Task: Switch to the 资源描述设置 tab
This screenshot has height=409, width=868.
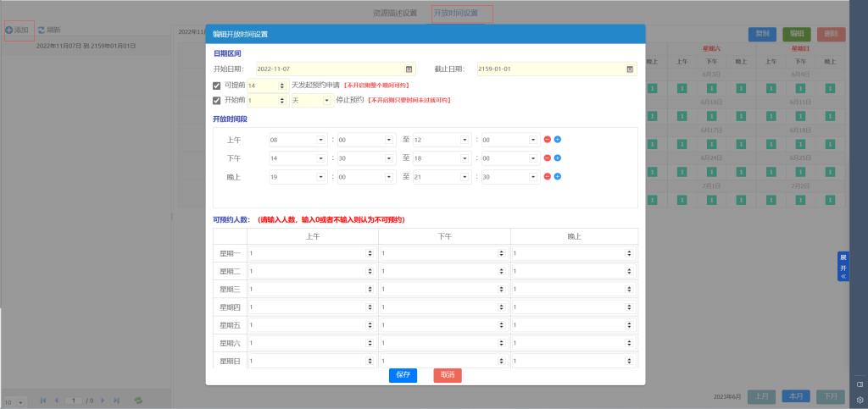Action: [x=395, y=14]
